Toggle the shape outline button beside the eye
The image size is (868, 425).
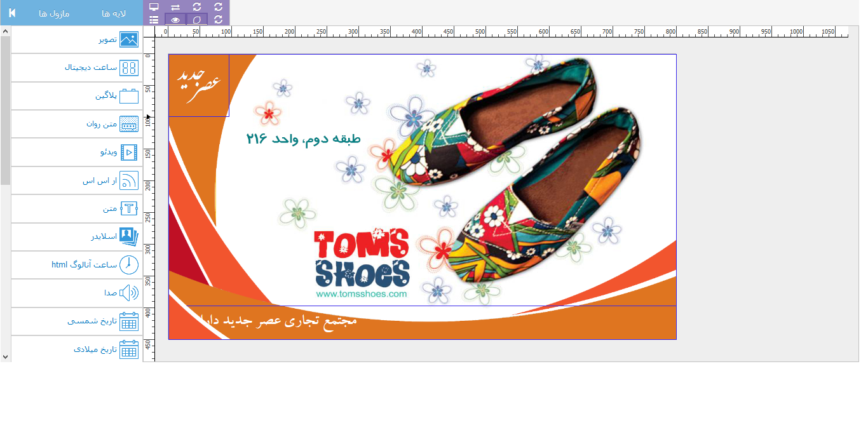(x=197, y=20)
